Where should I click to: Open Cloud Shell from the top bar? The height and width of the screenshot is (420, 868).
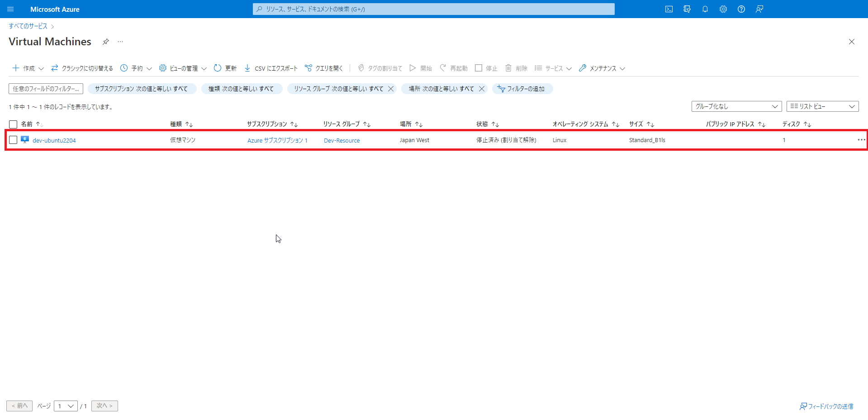pos(669,9)
